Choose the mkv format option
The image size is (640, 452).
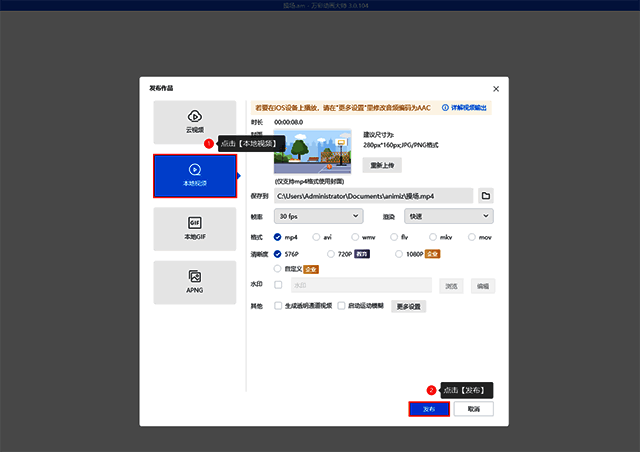point(434,237)
